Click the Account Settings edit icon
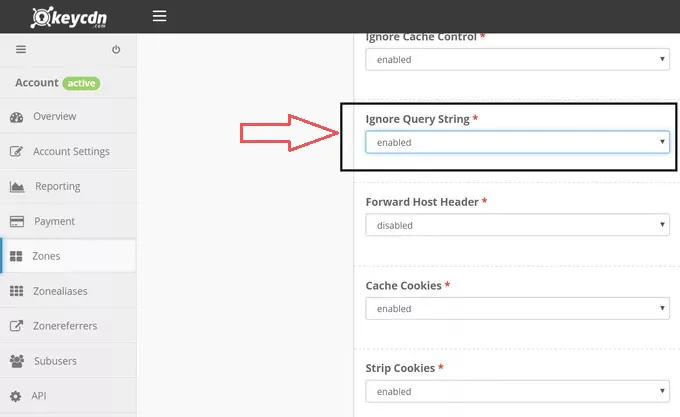 [16, 152]
